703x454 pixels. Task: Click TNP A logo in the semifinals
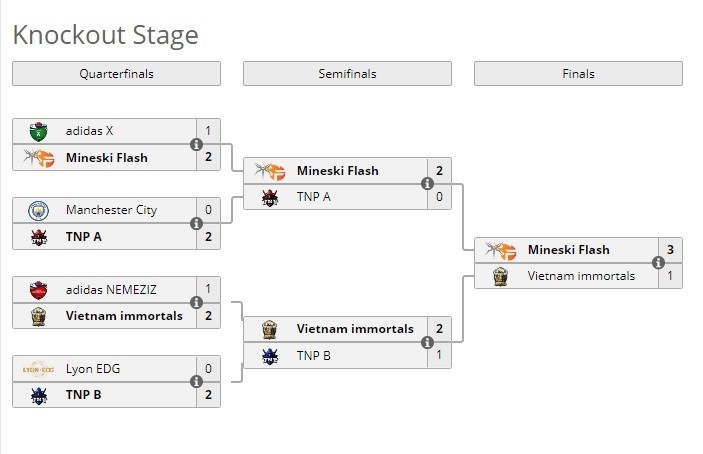(x=270, y=197)
